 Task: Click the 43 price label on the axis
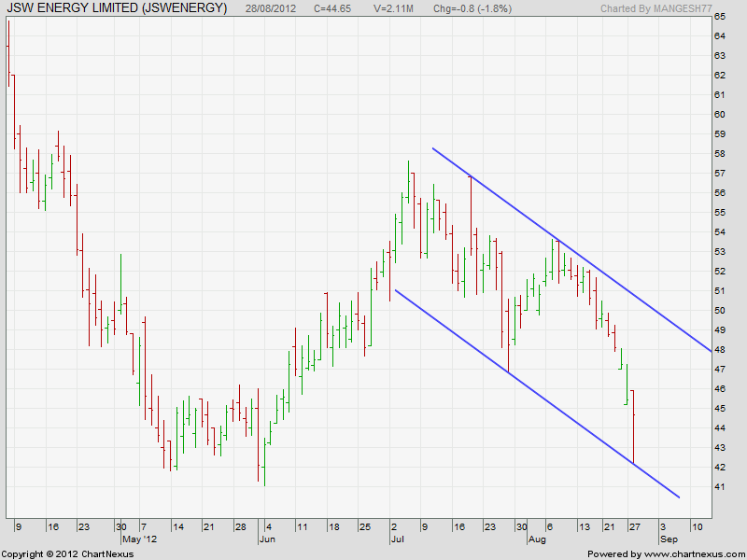point(720,448)
